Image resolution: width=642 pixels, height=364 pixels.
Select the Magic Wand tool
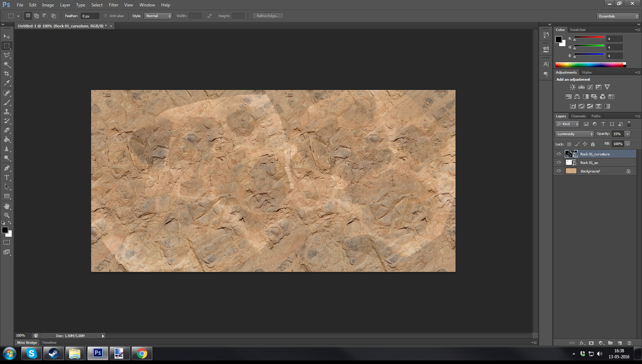point(7,64)
